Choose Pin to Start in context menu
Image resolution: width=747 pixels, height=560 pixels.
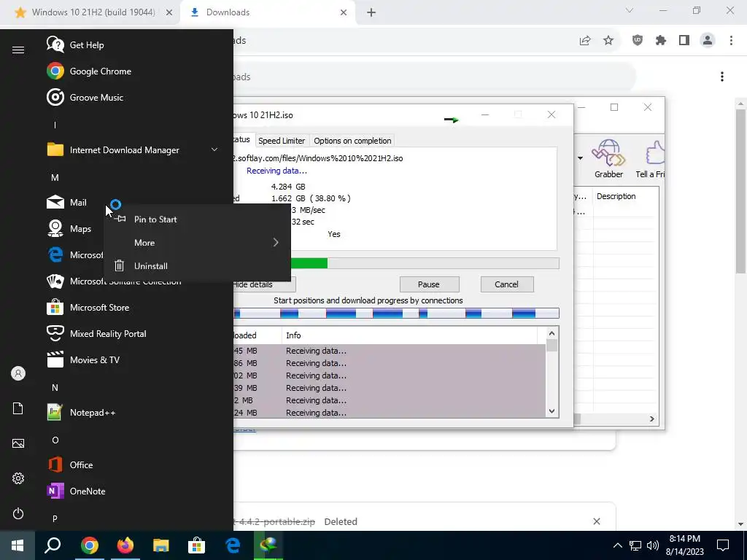(x=197, y=219)
